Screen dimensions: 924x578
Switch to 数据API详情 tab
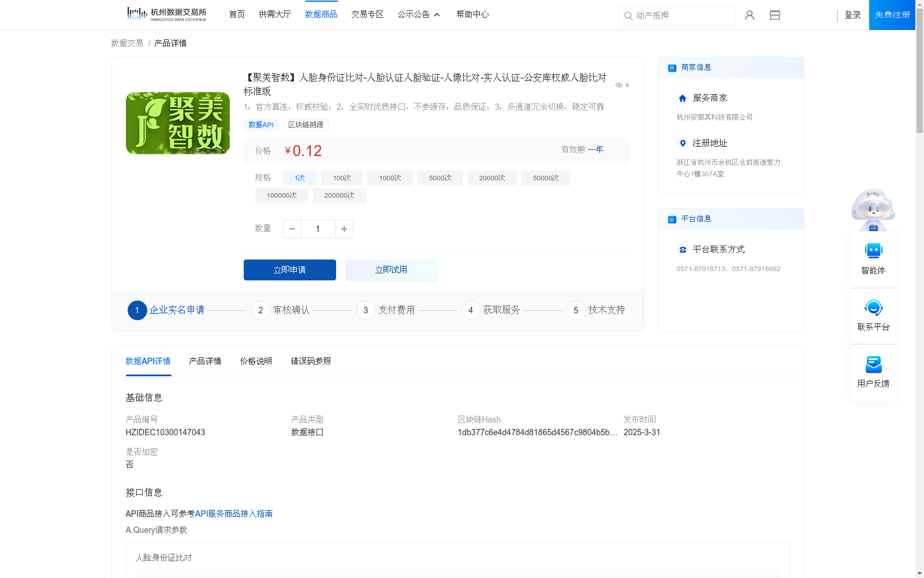tap(148, 361)
